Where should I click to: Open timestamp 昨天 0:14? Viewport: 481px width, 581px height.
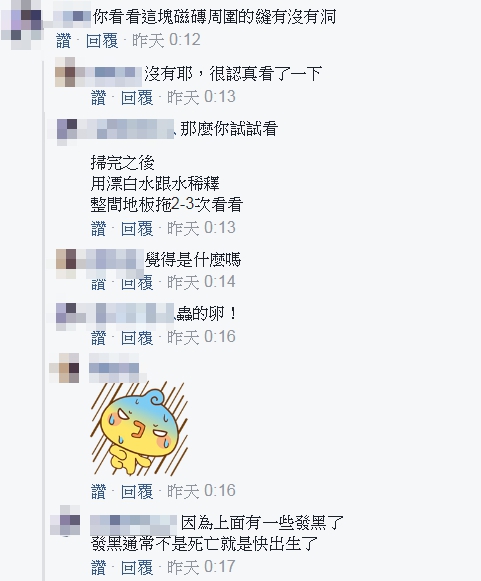tap(201, 282)
